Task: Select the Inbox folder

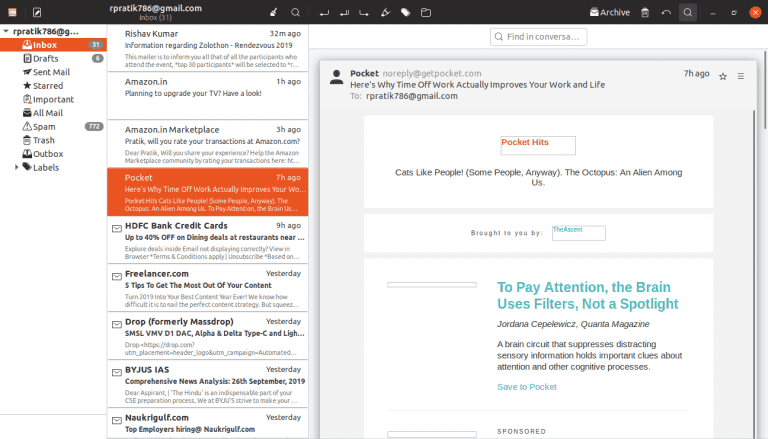Action: coord(53,45)
